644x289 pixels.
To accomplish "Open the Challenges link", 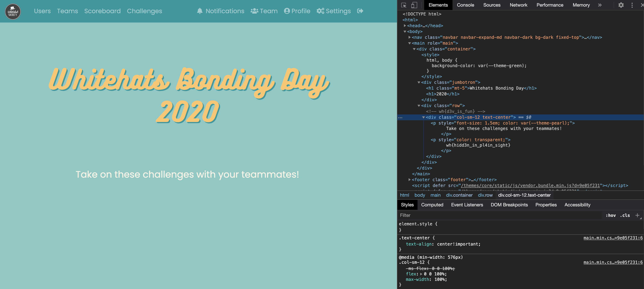I will [x=144, y=11].
